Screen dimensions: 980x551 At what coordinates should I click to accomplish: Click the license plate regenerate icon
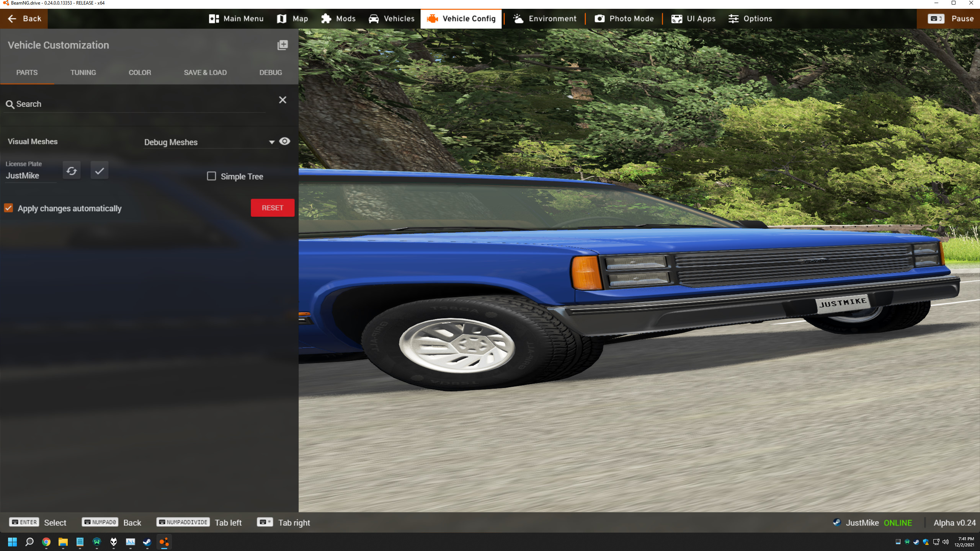[72, 171]
